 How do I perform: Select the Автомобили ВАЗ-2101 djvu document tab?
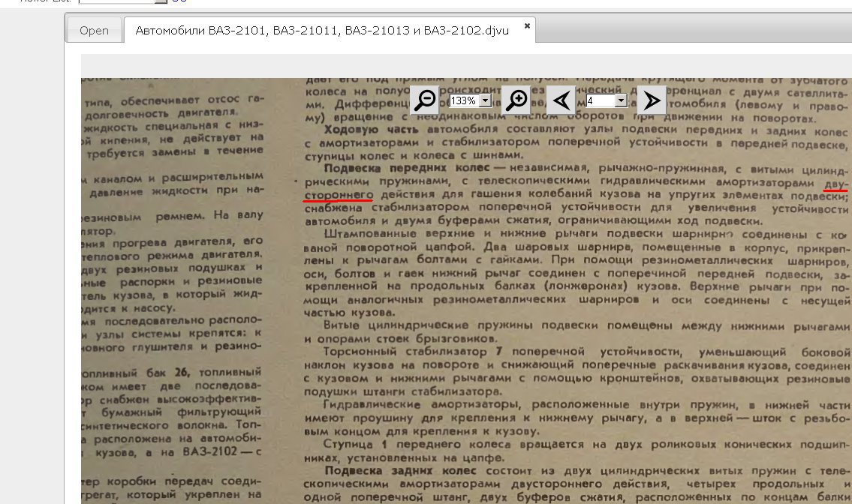(x=322, y=31)
